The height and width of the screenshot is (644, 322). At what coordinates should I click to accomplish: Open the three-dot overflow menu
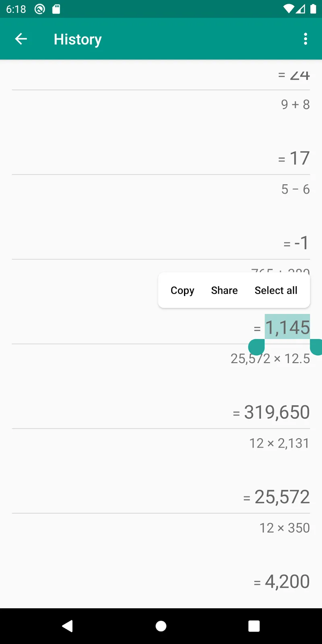[x=305, y=39]
